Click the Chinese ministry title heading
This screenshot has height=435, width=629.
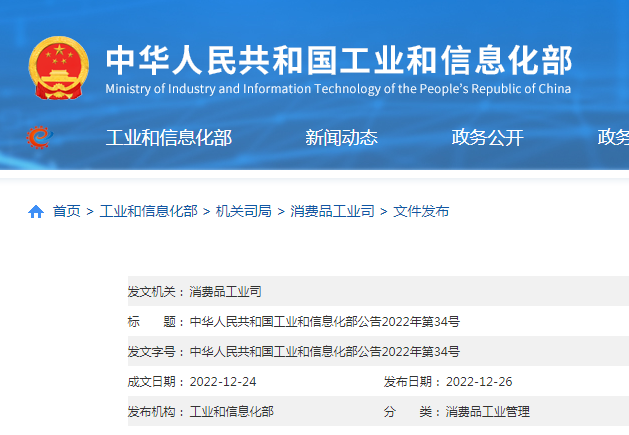click(x=339, y=60)
